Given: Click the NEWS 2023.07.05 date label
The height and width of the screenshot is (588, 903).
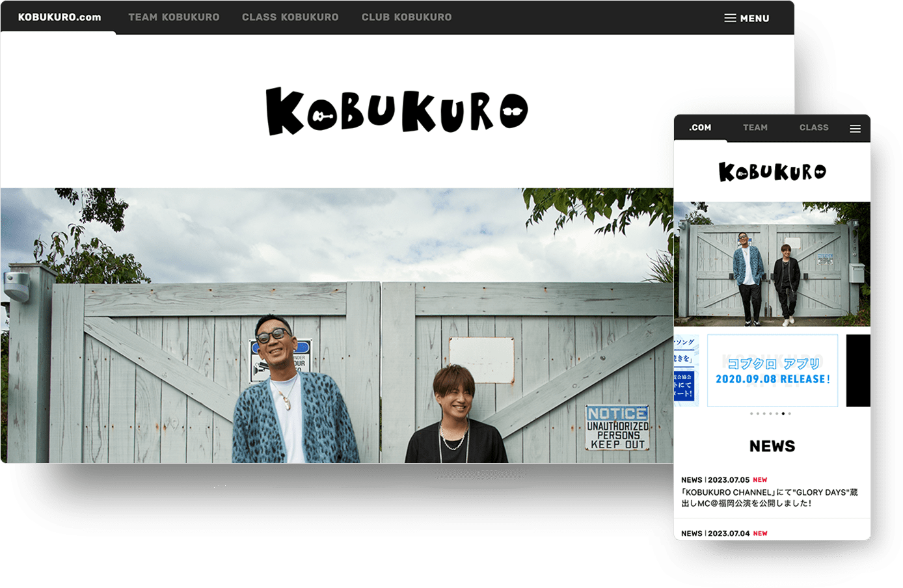Looking at the screenshot, I should [715, 480].
